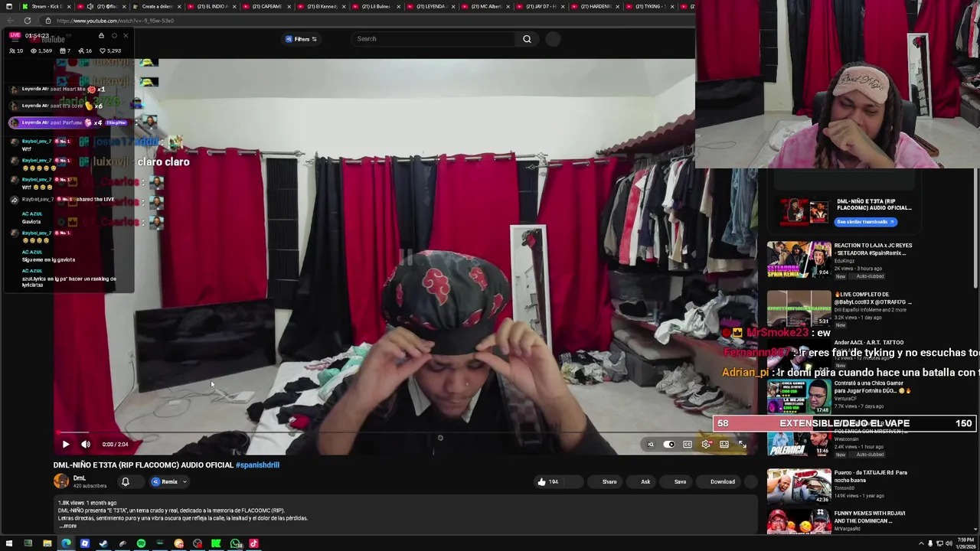Open the Filters button near search
Screen dimensions: 980x551
(x=301, y=39)
